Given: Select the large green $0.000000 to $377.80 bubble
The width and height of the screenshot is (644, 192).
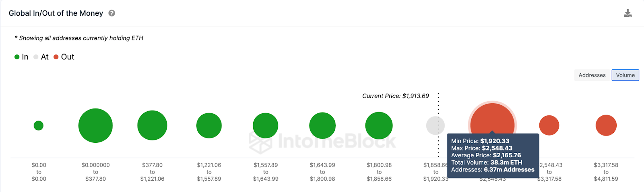Looking at the screenshot, I should tap(95, 125).
